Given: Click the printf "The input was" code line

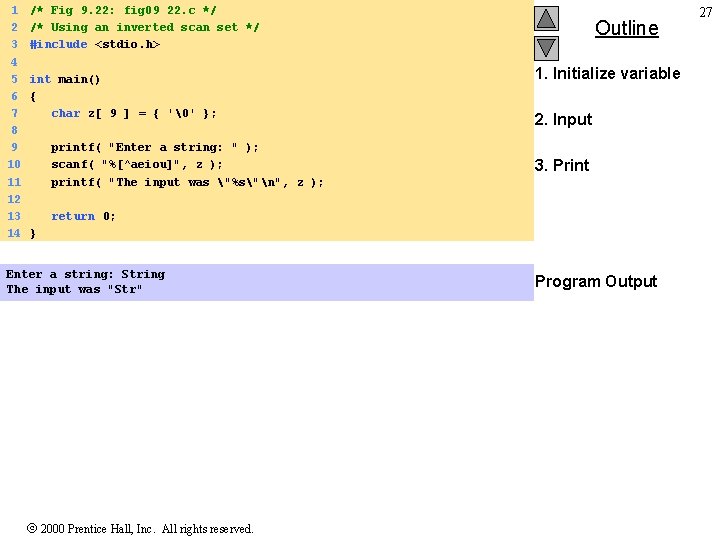Looking at the screenshot, I should 187,182.
